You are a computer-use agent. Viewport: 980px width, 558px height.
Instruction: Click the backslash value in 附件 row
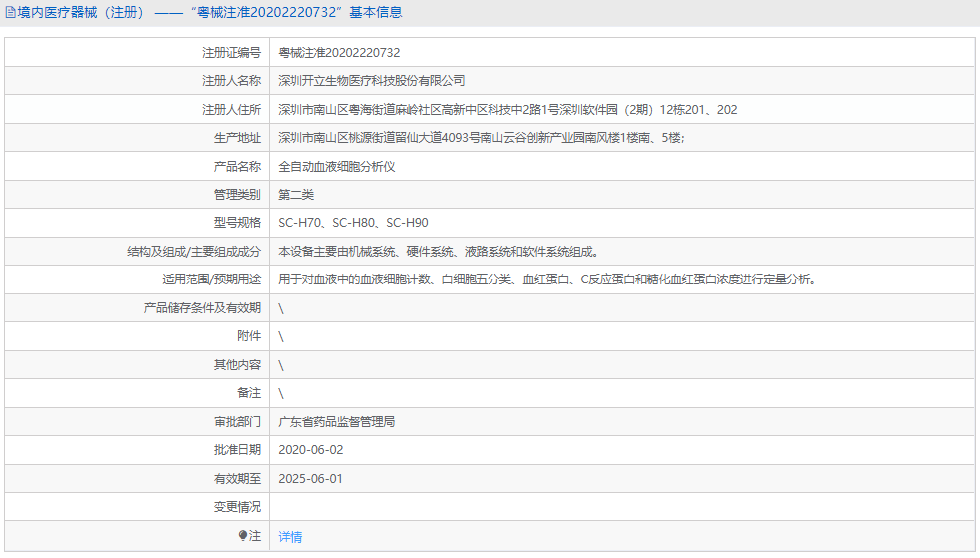[281, 337]
